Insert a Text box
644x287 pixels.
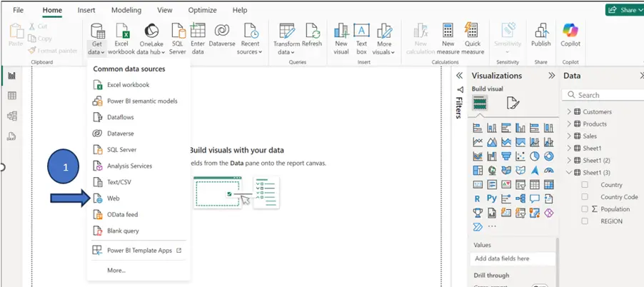(361, 39)
